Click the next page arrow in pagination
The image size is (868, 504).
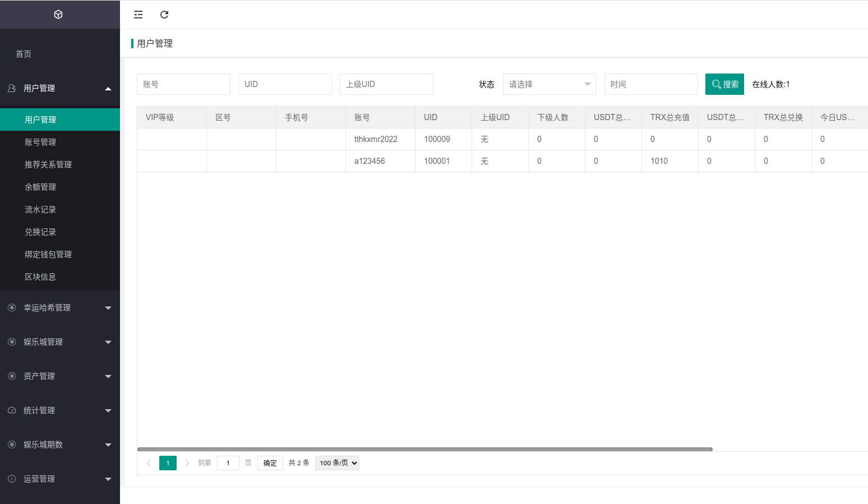click(187, 463)
